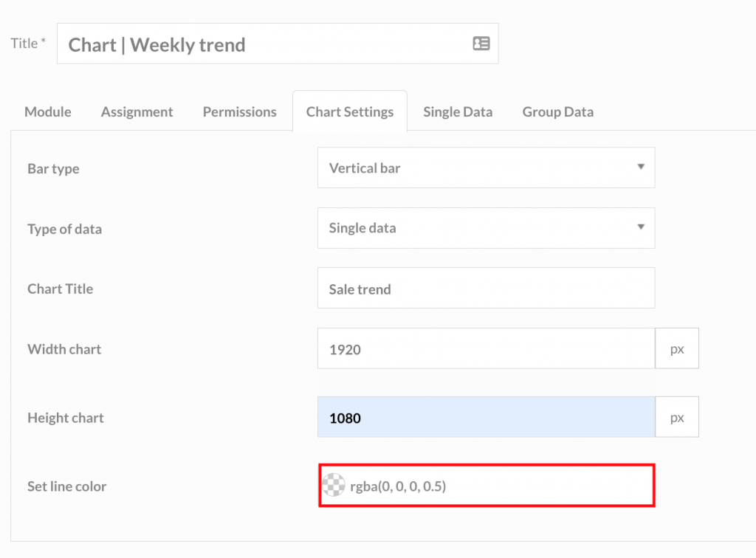This screenshot has width=756, height=558.
Task: Focus the Title field reading Chart | Weekly trend
Action: point(278,44)
